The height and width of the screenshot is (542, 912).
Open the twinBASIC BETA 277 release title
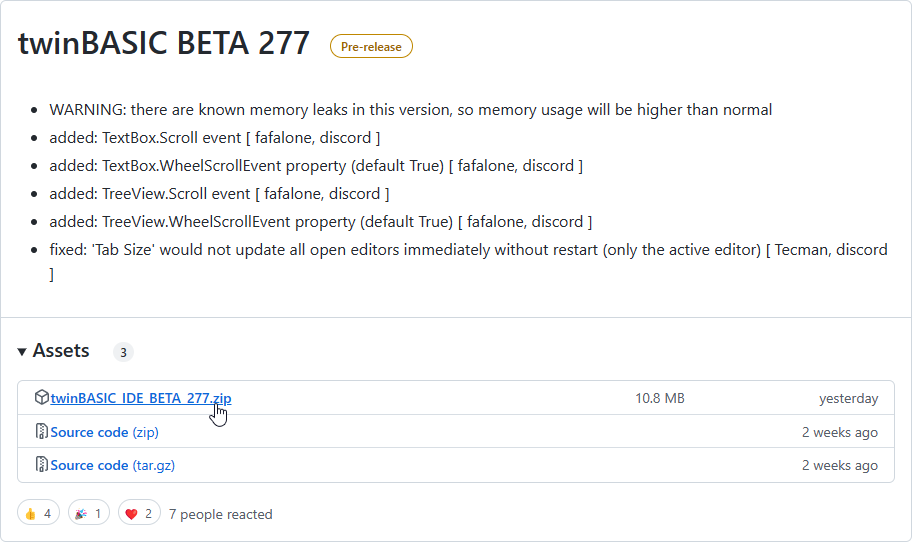(x=164, y=45)
